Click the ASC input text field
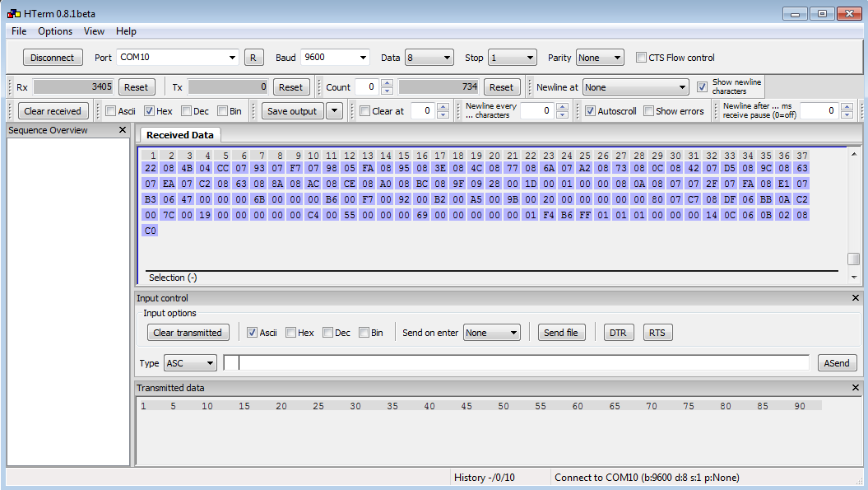Viewport: 868px width, 490px height. pos(518,363)
